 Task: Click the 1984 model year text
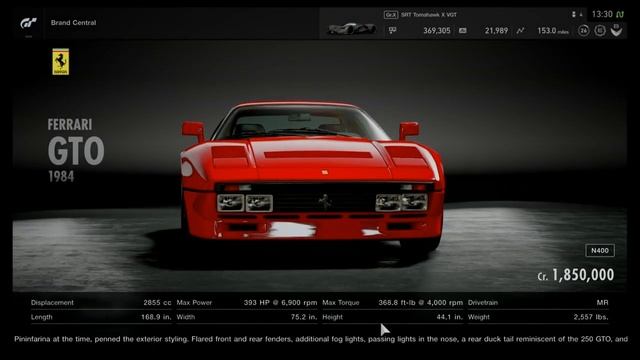[x=61, y=177]
